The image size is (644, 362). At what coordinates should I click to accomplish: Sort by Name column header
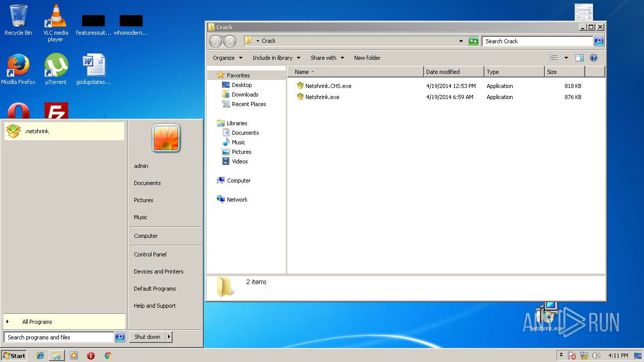pyautogui.click(x=356, y=72)
